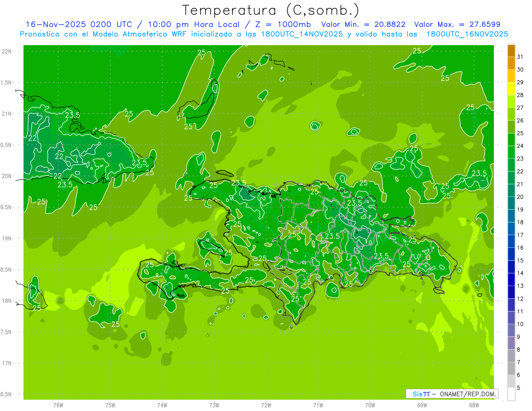Image resolution: width=532 pixels, height=411 pixels.
Task: Click the valid-until time "1800UTC_16NOV2025"
Action: [467, 34]
